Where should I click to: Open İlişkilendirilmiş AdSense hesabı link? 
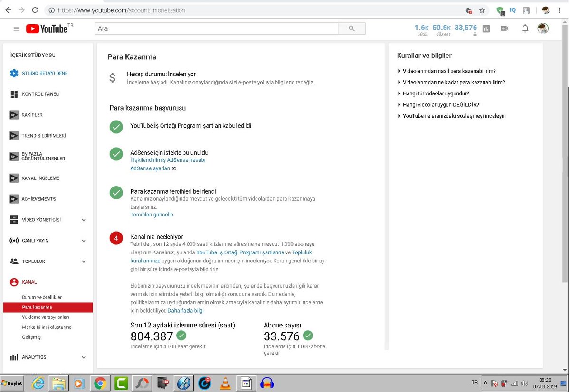[x=168, y=160]
